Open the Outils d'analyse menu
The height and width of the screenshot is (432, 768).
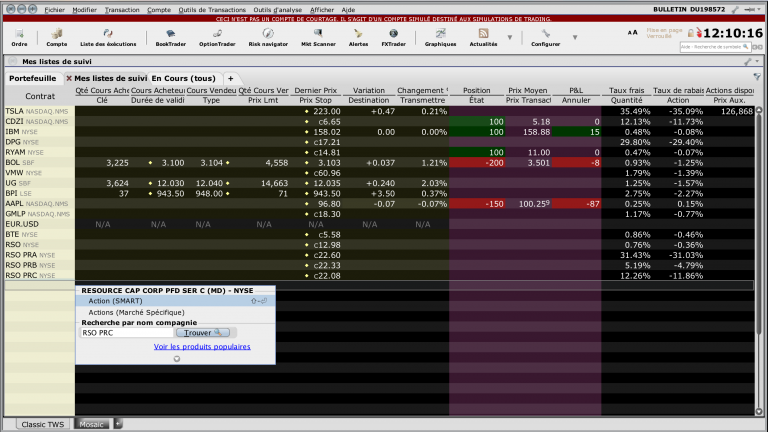pos(278,10)
